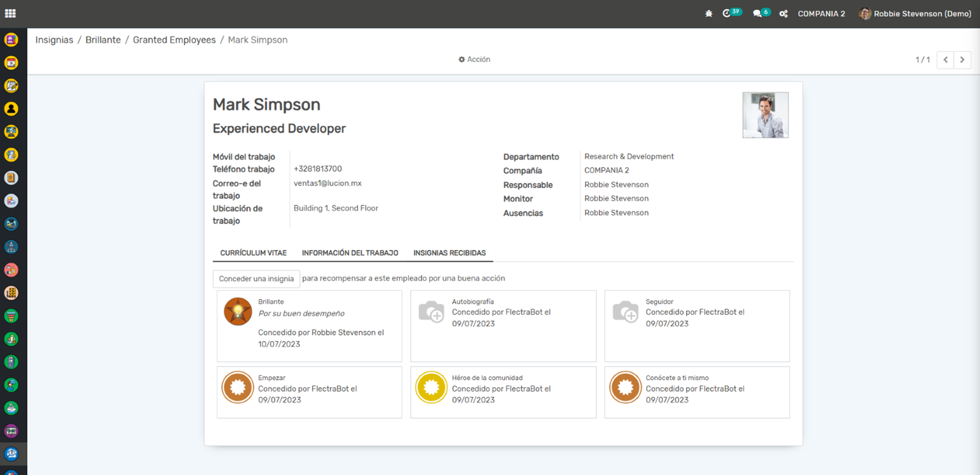The width and height of the screenshot is (980, 475).
Task: Navigate to Insignias breadcrumb link
Action: pos(54,40)
